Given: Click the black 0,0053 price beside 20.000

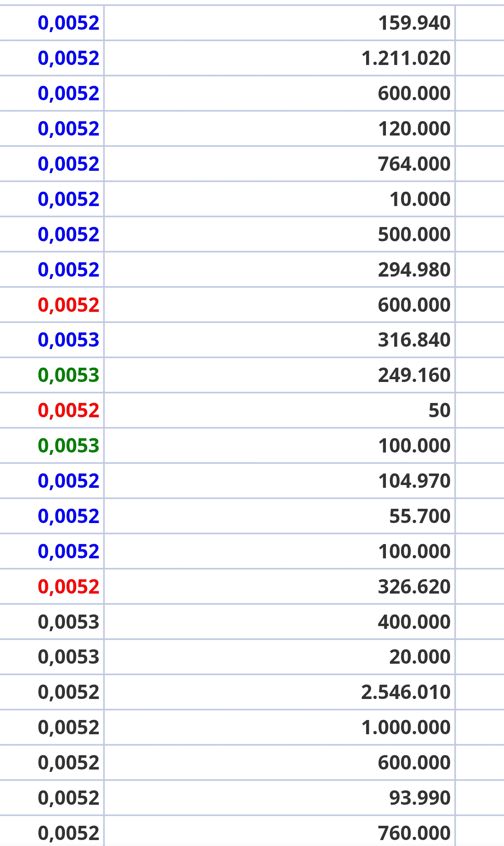Looking at the screenshot, I should (68, 657).
